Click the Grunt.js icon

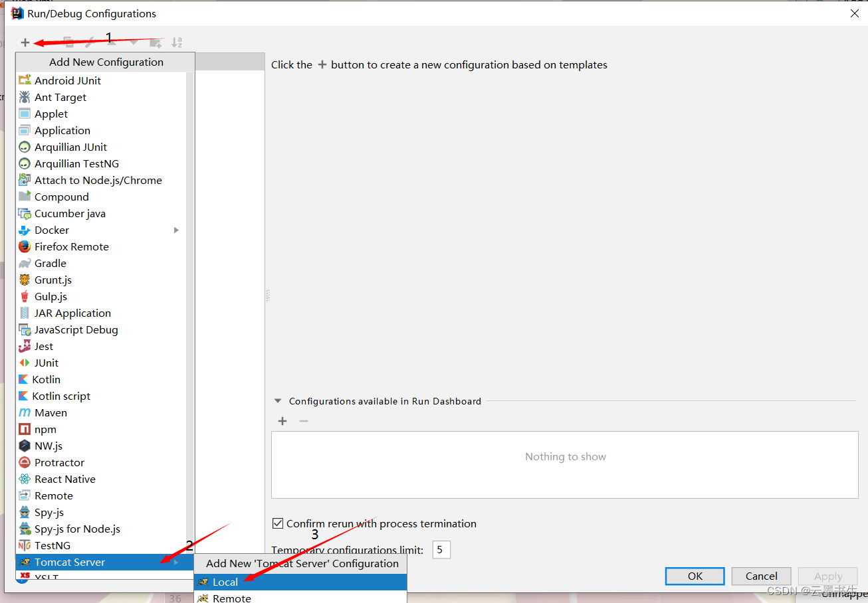pyautogui.click(x=25, y=280)
